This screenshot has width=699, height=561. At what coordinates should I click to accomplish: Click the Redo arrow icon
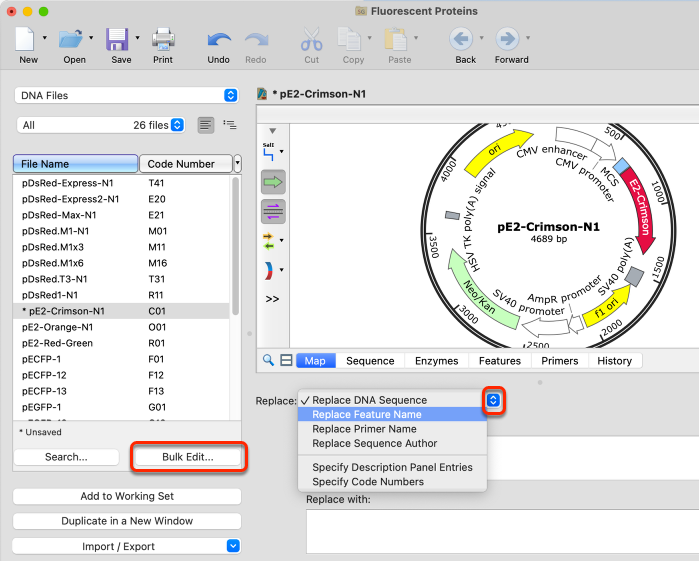[x=256, y=40]
